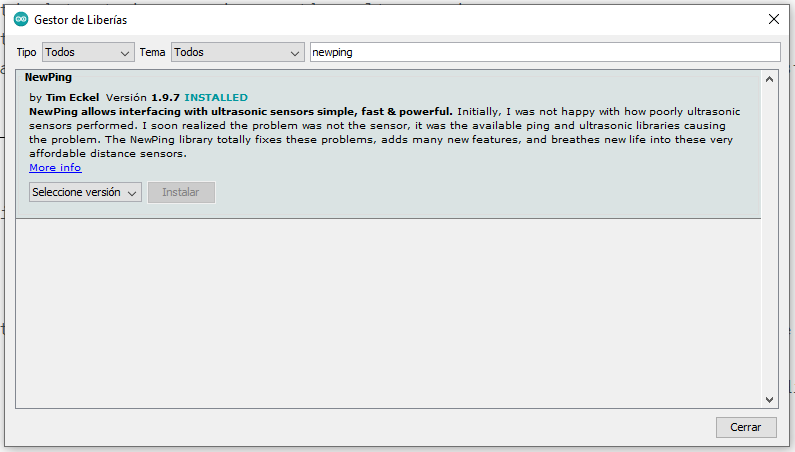Click the INSTALLED status label

(x=216, y=98)
